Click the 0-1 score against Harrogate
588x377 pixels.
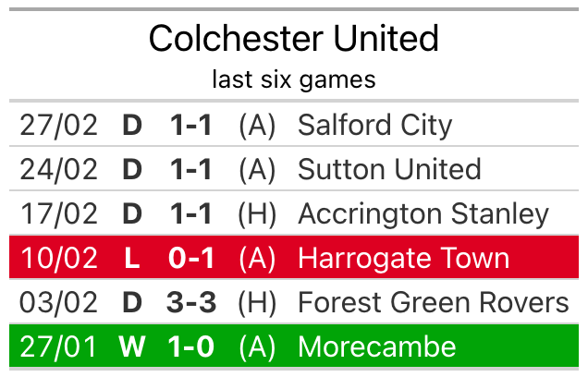pos(191,258)
